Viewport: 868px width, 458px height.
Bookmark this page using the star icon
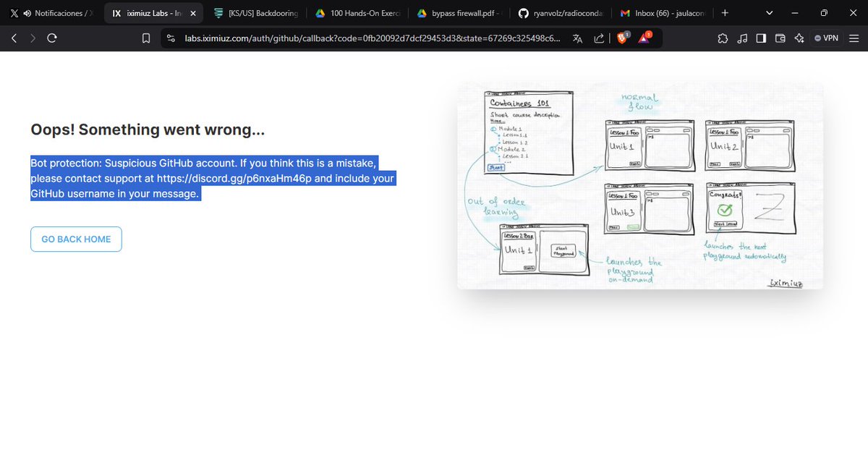click(145, 38)
